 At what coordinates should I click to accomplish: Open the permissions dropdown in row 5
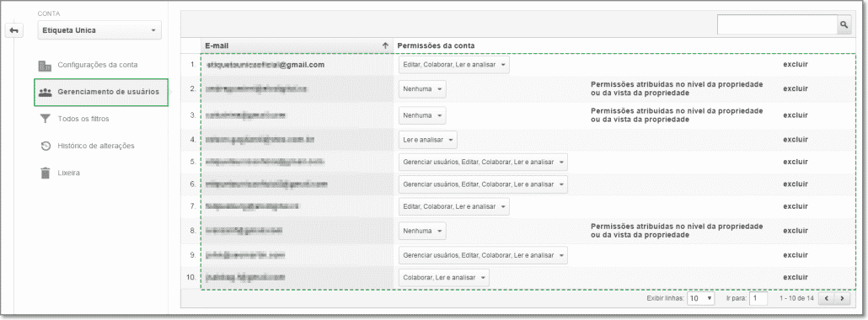pyautogui.click(x=483, y=162)
